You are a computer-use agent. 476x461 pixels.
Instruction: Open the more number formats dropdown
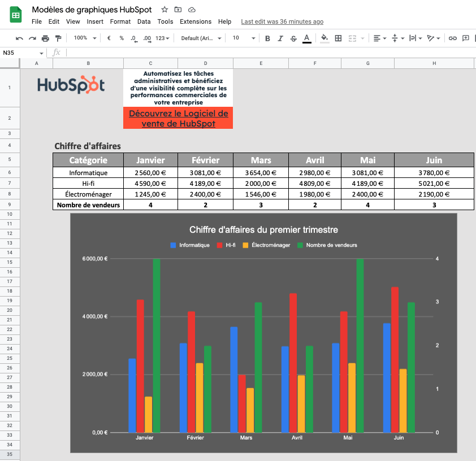[162, 38]
